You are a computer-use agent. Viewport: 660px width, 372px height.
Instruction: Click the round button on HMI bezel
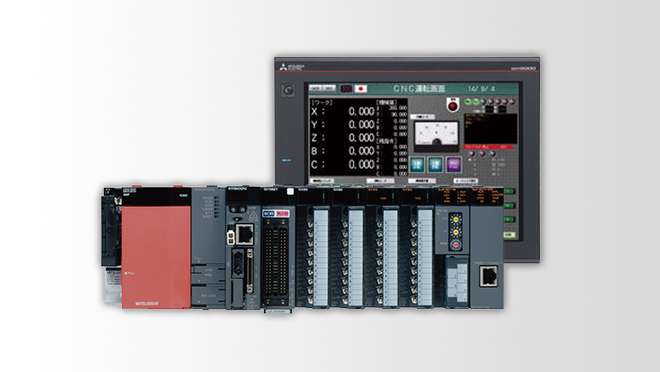point(288,90)
